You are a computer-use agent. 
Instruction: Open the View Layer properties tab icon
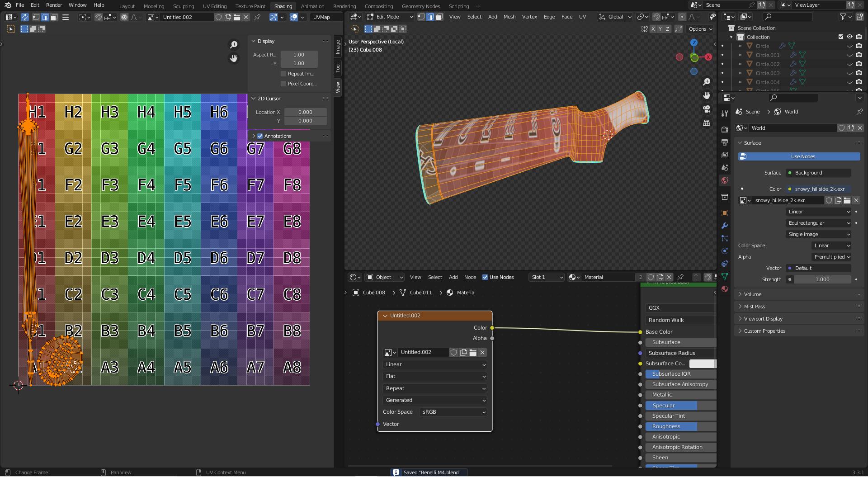pos(725,155)
